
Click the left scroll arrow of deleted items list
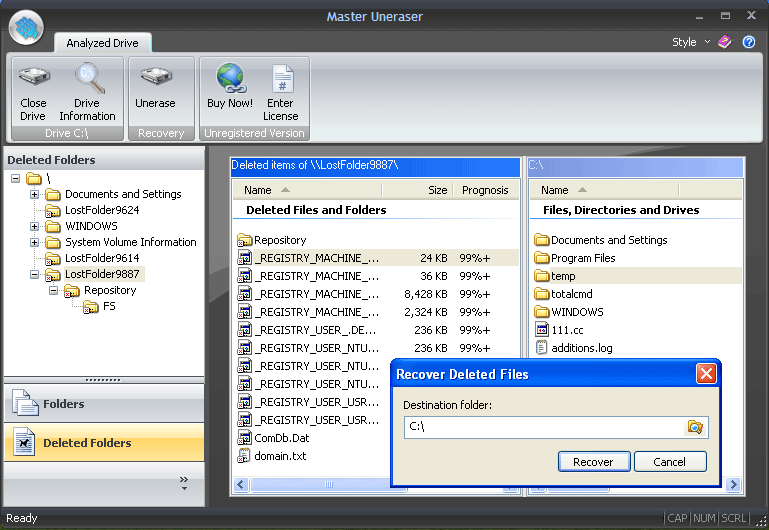tap(241, 485)
